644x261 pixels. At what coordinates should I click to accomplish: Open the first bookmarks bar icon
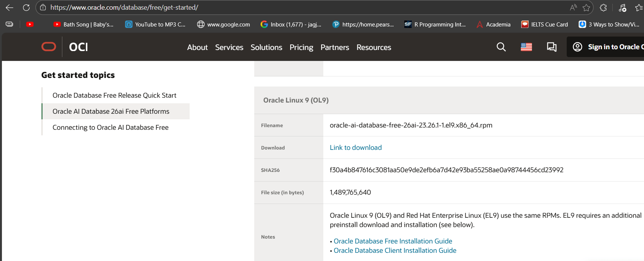[x=9, y=24]
